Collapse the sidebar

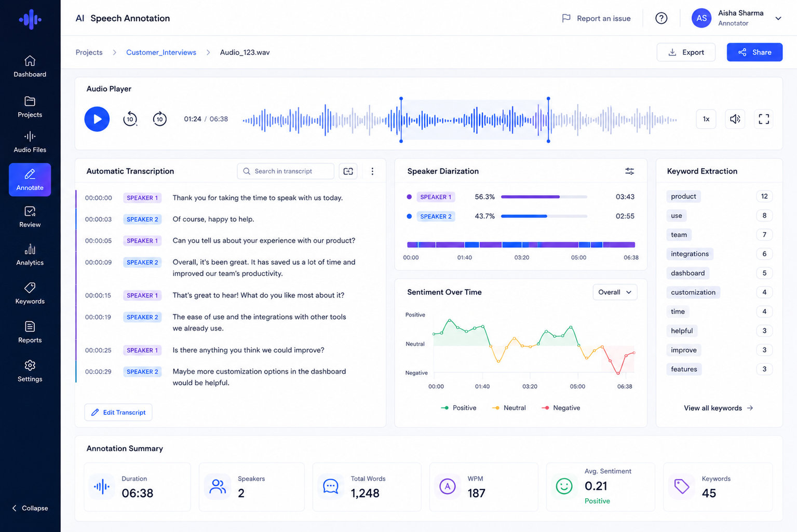(30, 508)
